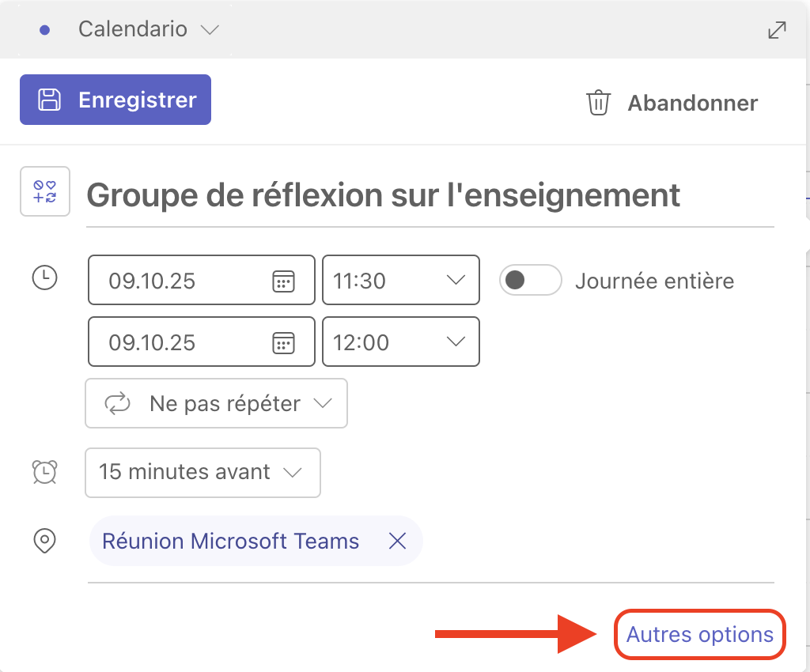The width and height of the screenshot is (810, 672).
Task: Open the Ne pas répéter recurrence dropdown
Action: (216, 403)
